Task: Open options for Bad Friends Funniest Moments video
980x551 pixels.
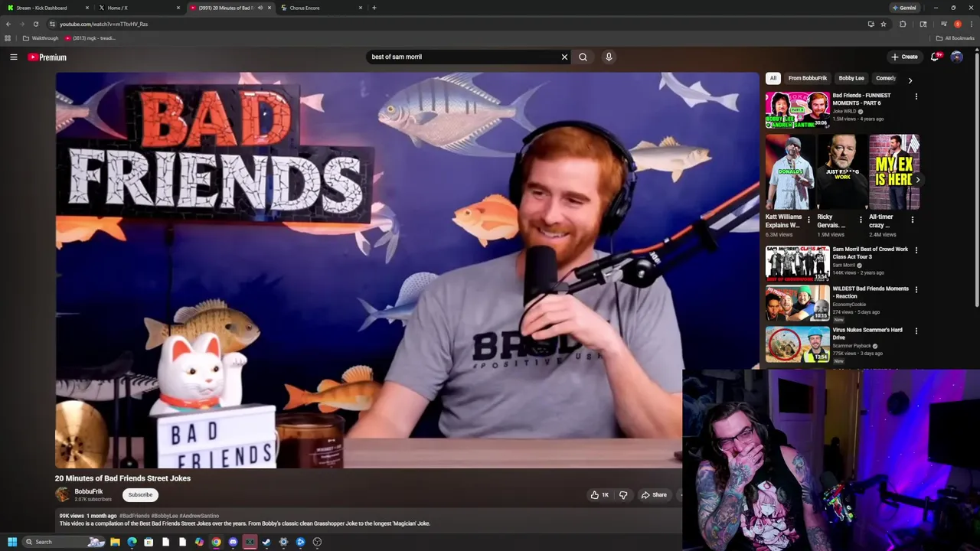Action: pos(916,96)
